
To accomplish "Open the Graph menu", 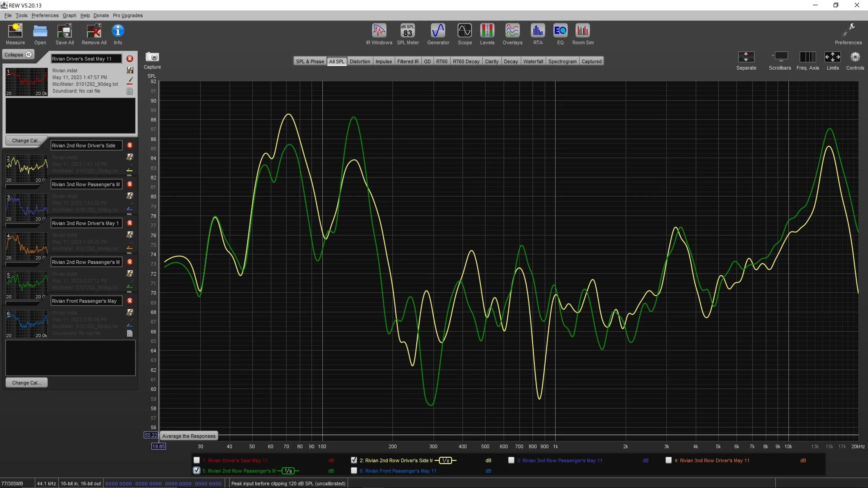I will coord(69,16).
